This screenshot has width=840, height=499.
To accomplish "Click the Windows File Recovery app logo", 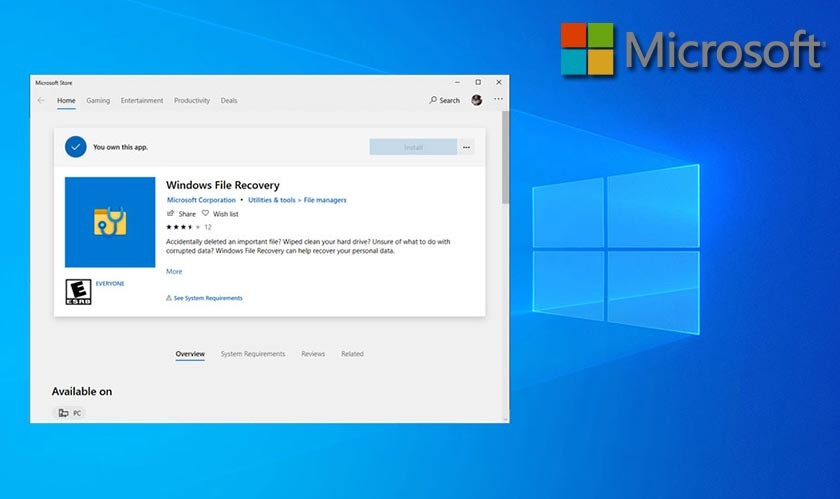I will tap(110, 222).
